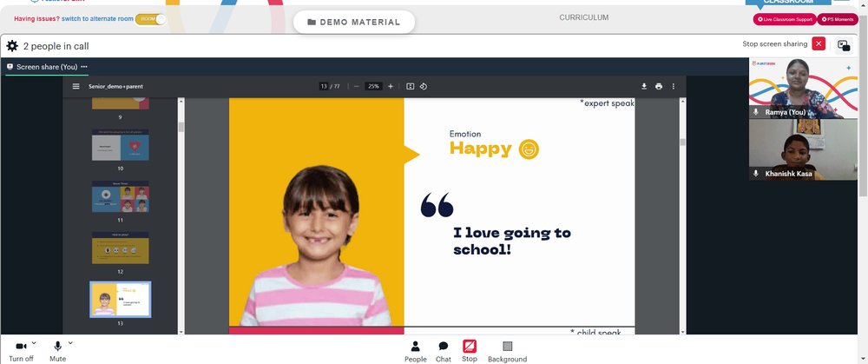Edit PDF page number field
The height and width of the screenshot is (364, 868).
pos(323,86)
